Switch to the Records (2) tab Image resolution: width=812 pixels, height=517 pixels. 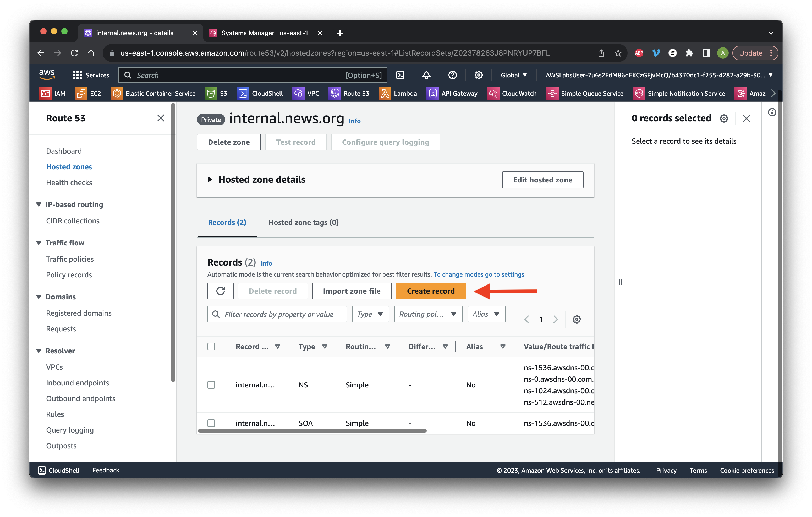[x=227, y=222]
